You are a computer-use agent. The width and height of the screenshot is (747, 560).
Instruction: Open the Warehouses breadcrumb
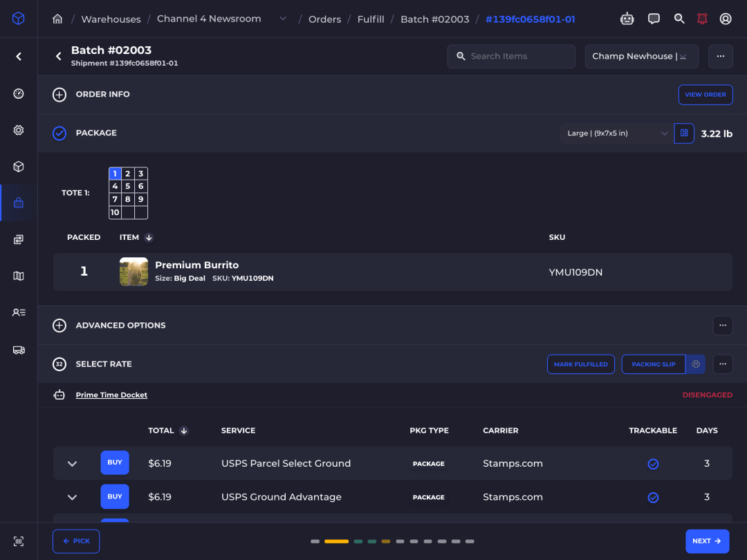[x=111, y=19]
